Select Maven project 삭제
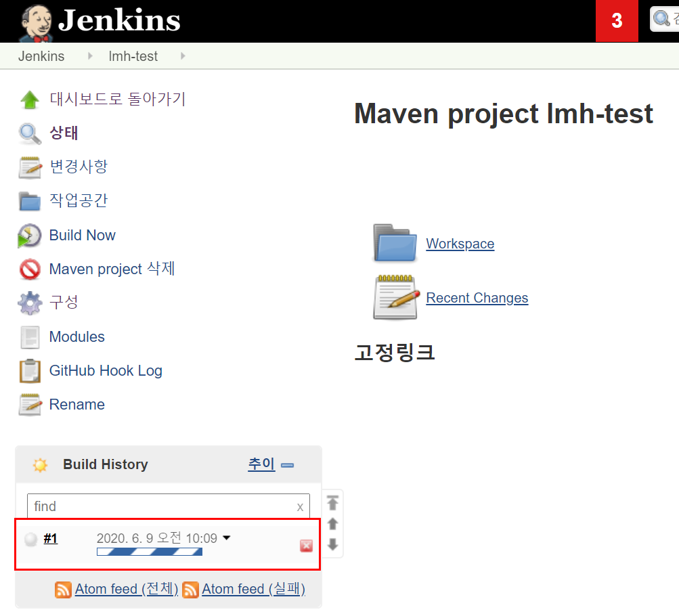 tap(112, 269)
